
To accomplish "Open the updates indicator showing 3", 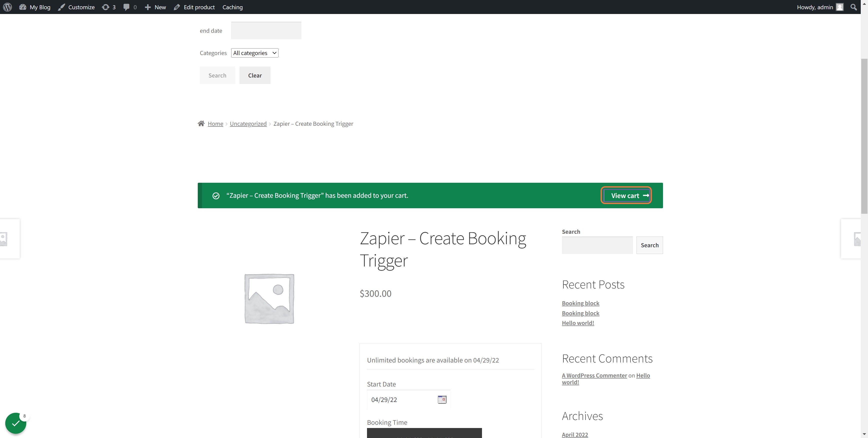I will [108, 7].
